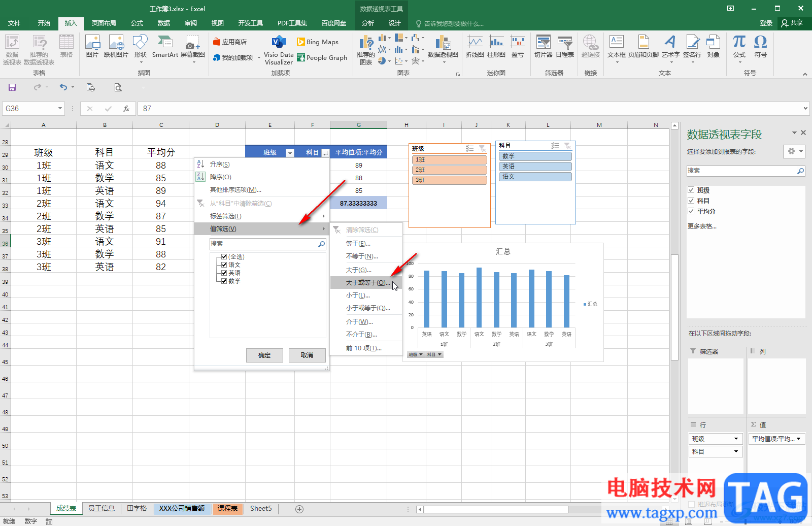Click the 共享 share button
This screenshot has height=526, width=812.
point(792,23)
